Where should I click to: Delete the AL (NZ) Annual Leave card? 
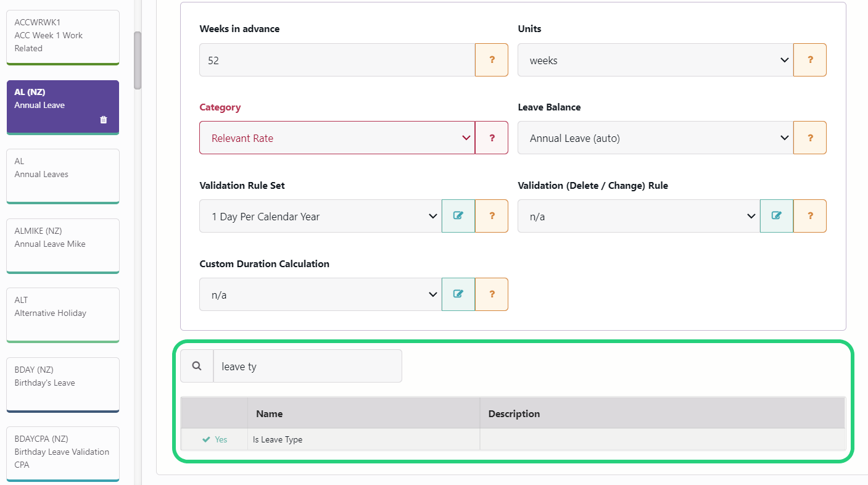tap(104, 120)
